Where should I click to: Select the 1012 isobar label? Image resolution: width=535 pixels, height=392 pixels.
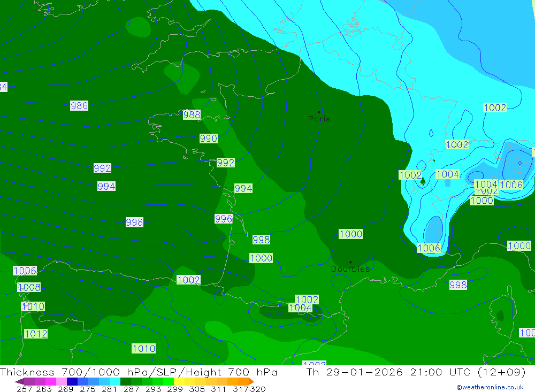pos(36,334)
